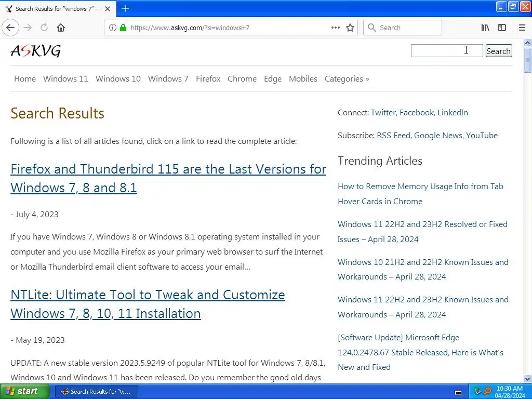
Task: Click the scrollbar down arrow
Action: (x=528, y=379)
